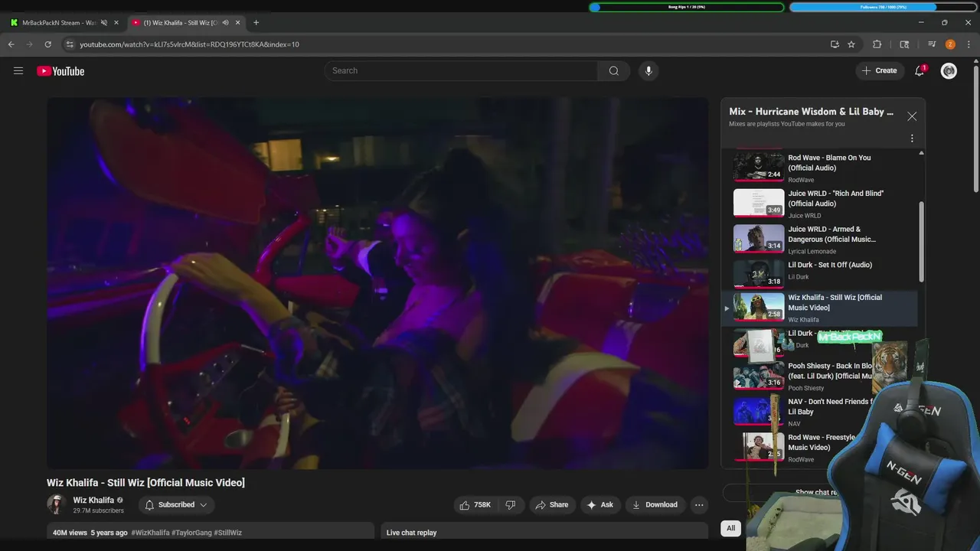Open browser profile avatar

pos(950,44)
